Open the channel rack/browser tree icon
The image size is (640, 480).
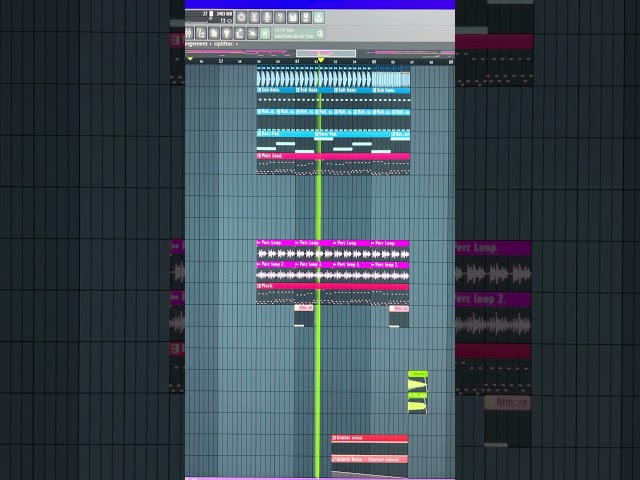[x=201, y=33]
